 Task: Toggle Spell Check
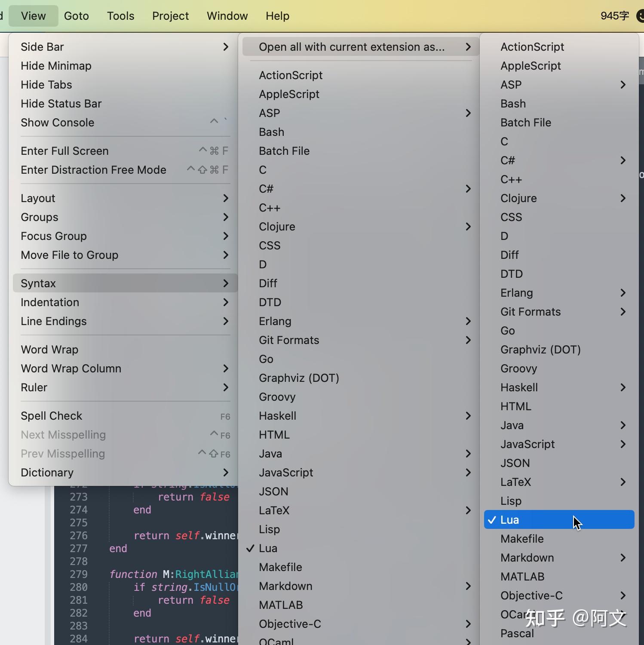pyautogui.click(x=125, y=416)
